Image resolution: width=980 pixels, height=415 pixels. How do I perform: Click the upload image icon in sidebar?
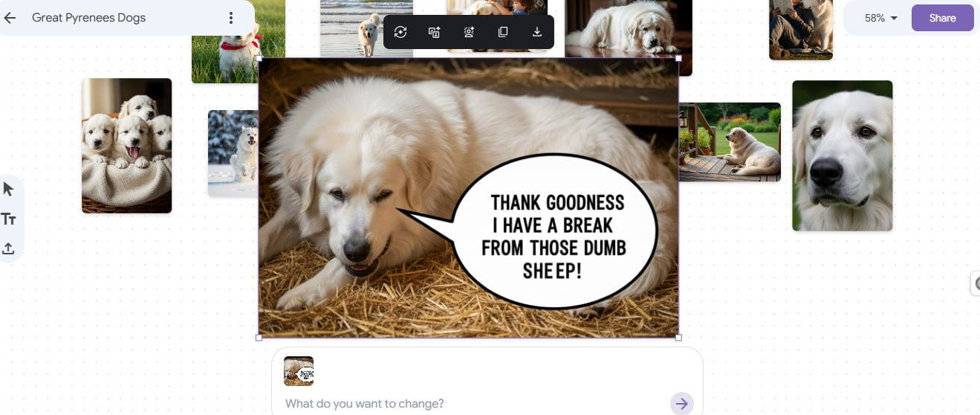coord(9,248)
